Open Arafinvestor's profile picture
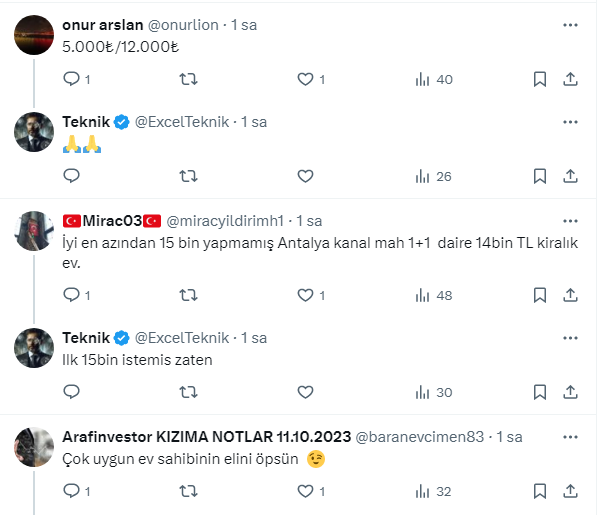Screen dimensions: 609x515 [34, 448]
